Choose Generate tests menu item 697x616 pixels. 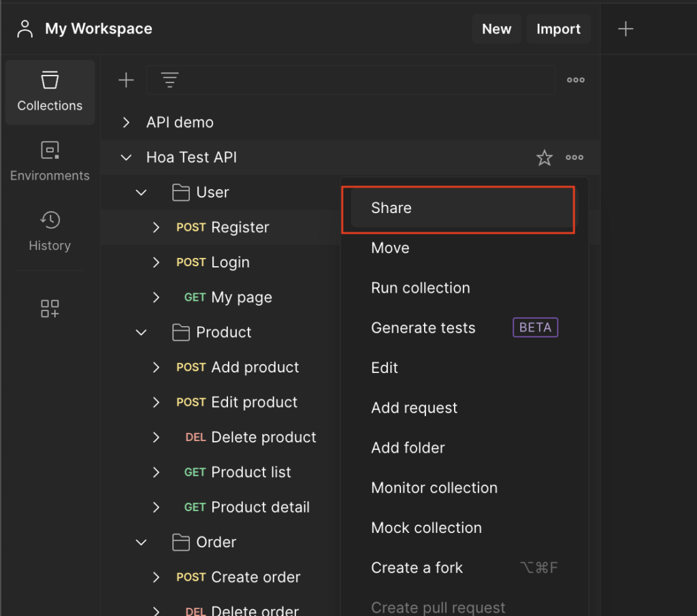tap(464, 328)
